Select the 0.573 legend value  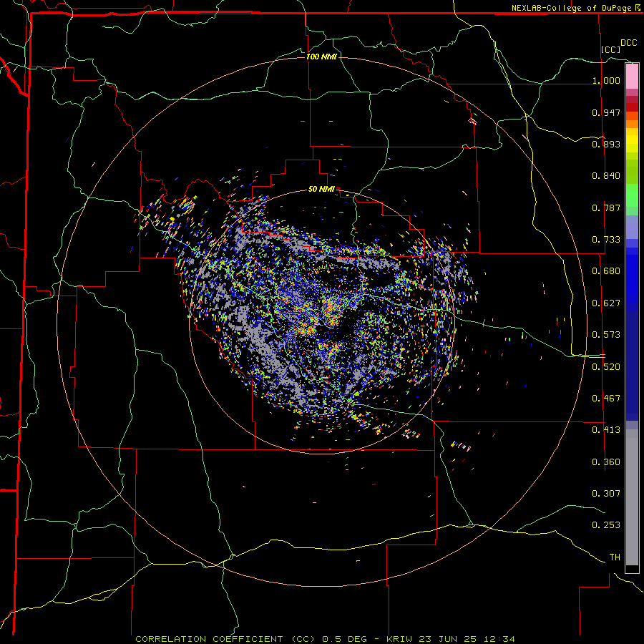click(606, 335)
